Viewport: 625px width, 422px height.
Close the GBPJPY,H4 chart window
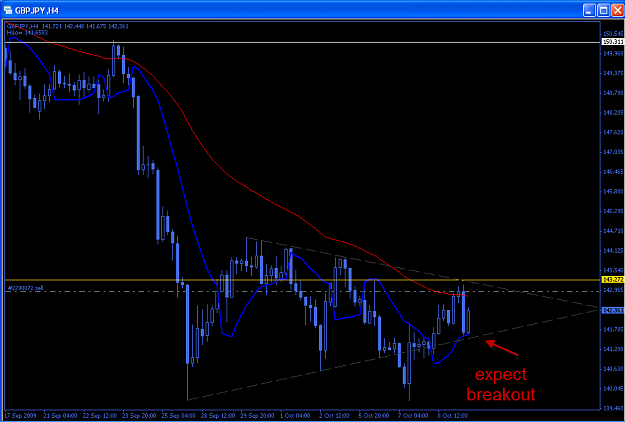point(616,11)
